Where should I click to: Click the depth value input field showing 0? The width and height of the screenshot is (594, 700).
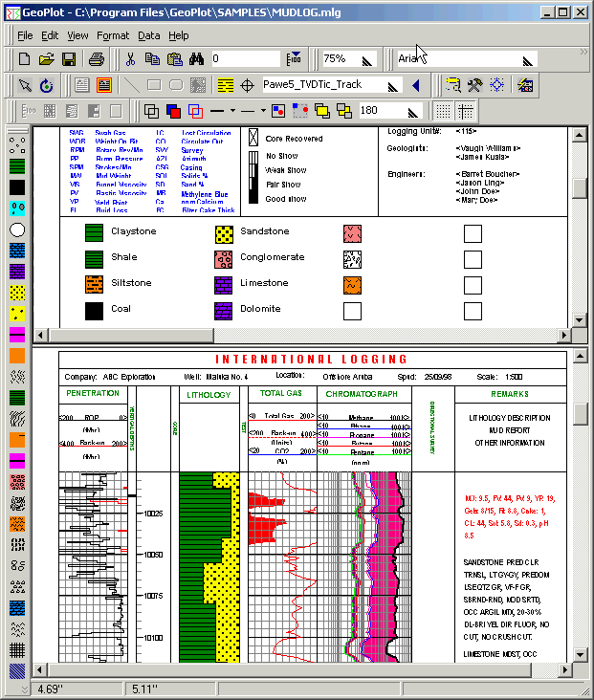point(244,59)
